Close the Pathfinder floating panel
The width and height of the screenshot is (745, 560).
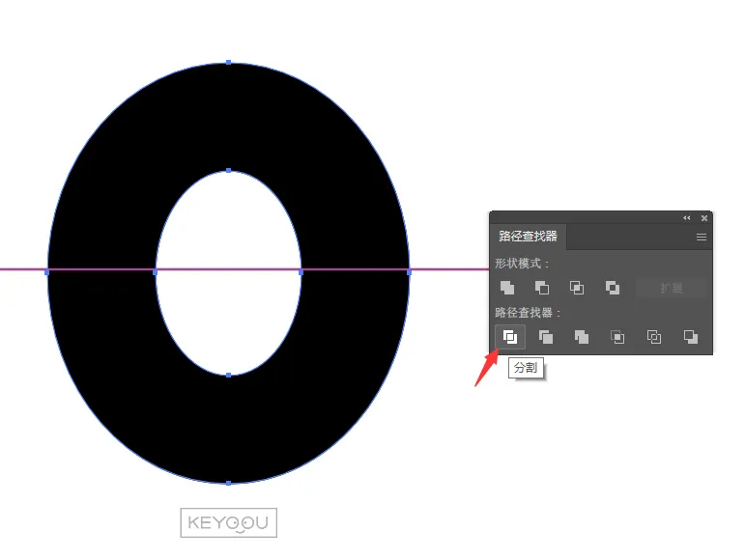tap(704, 218)
